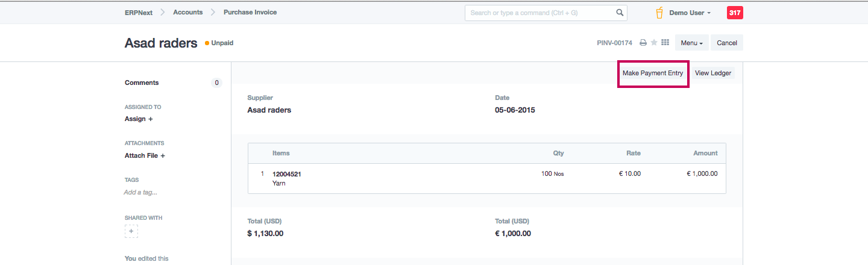Click Make Payment Entry button

[x=653, y=73]
